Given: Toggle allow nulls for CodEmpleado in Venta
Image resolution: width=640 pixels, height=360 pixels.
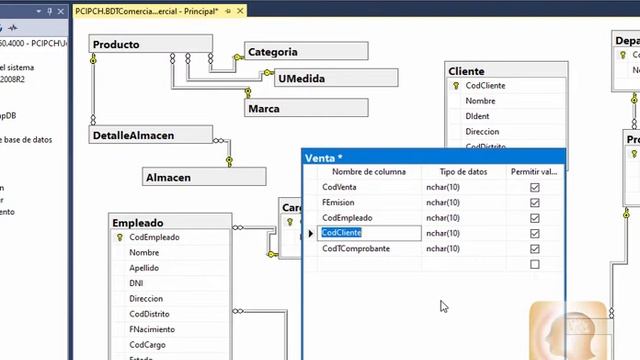Looking at the screenshot, I should [x=534, y=218].
